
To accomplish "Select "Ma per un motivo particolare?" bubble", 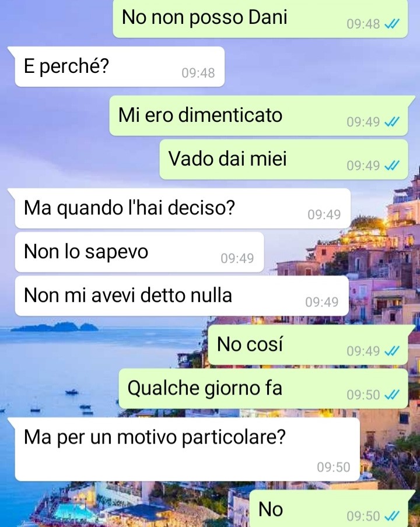I will tap(187, 449).
